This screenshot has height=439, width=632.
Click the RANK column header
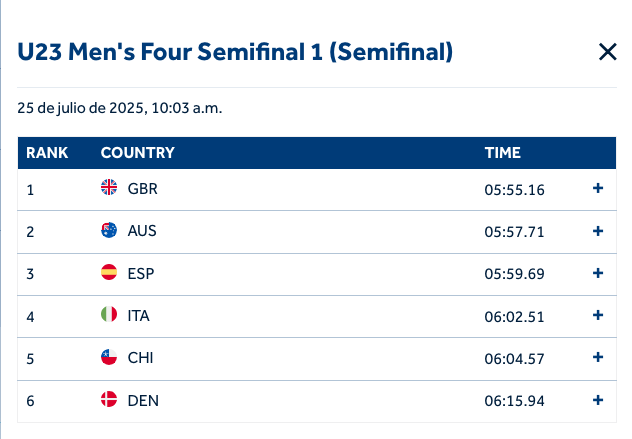pyautogui.click(x=47, y=153)
